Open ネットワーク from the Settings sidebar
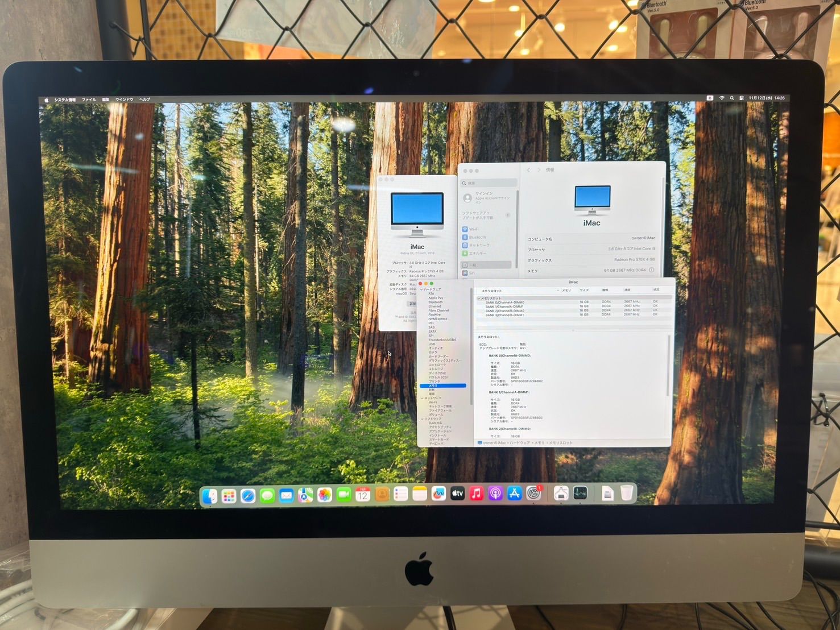The height and width of the screenshot is (630, 840). [478, 245]
